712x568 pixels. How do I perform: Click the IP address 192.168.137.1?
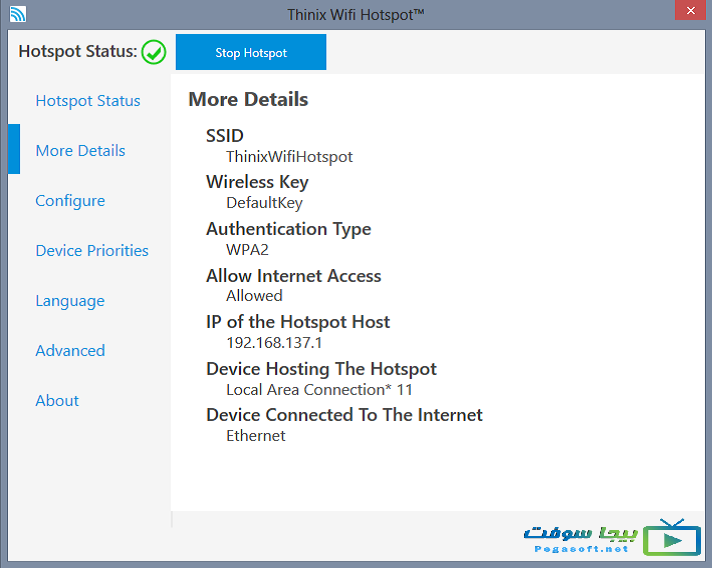274,342
